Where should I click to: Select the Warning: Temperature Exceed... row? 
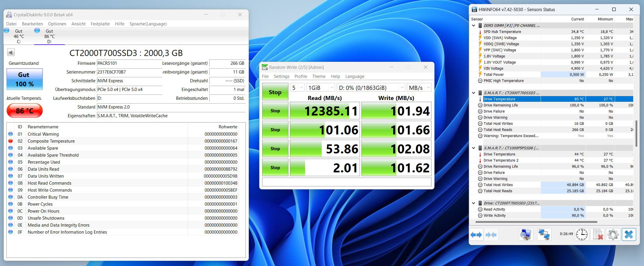552,136
